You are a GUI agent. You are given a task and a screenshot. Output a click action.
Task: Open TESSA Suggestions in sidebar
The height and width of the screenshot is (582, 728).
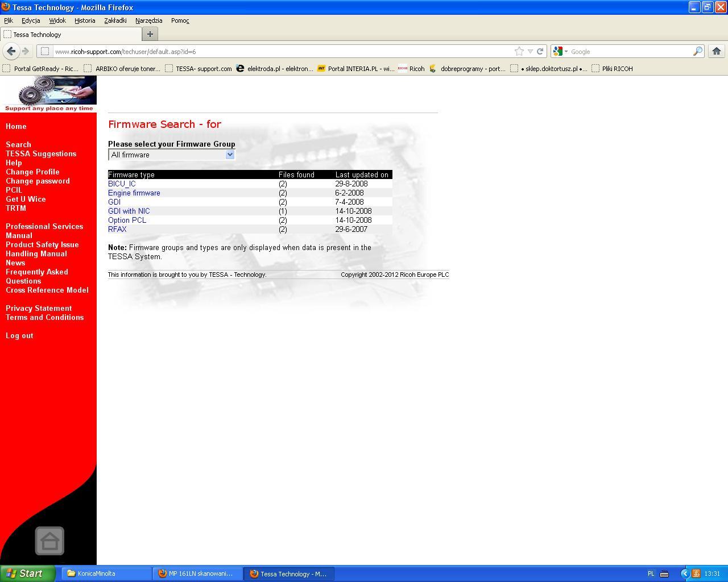[x=41, y=153]
